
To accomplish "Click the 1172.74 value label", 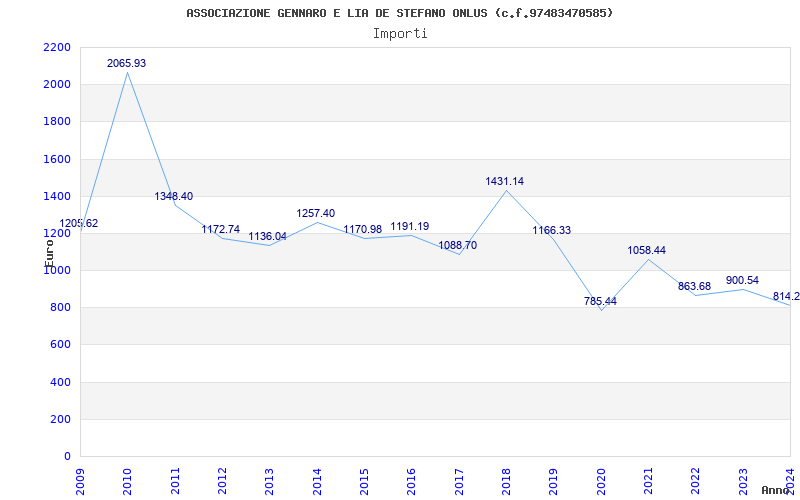I will (x=220, y=230).
